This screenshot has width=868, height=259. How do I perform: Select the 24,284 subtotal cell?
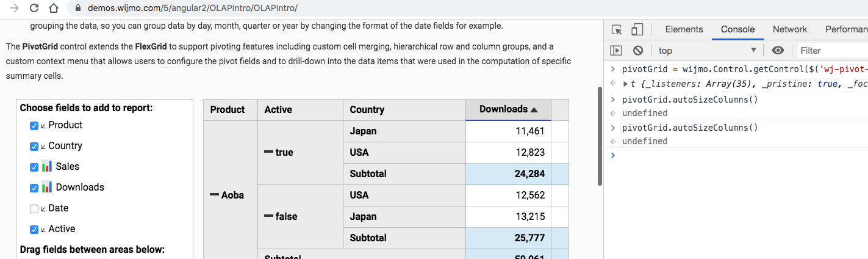(x=508, y=174)
